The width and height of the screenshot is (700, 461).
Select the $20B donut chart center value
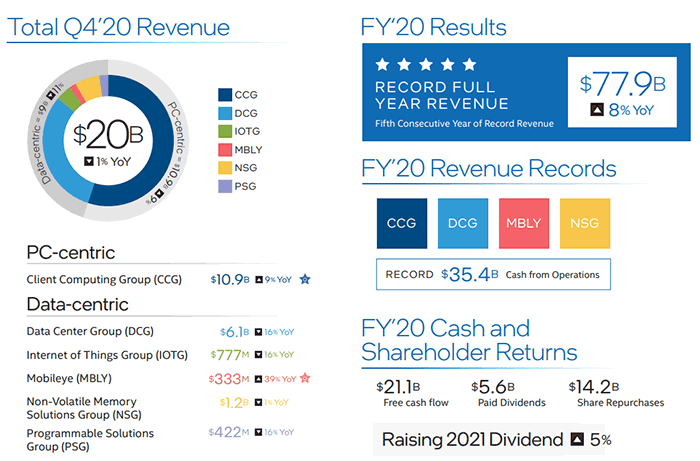click(108, 135)
